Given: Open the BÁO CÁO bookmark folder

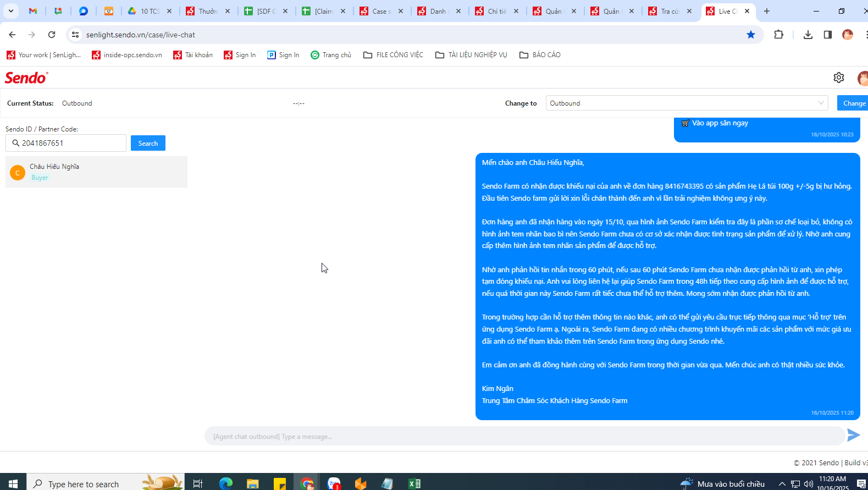Looking at the screenshot, I should [540, 54].
